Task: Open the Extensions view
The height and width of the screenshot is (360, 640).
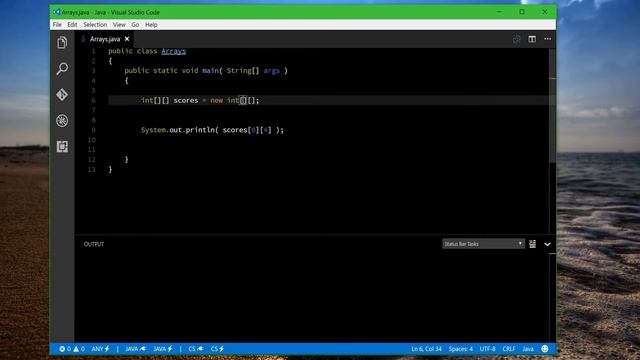Action: [62, 147]
